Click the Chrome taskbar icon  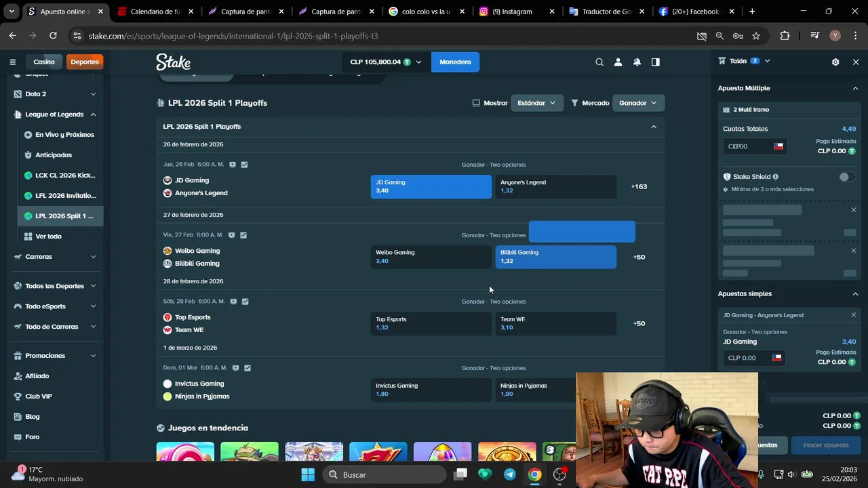[x=535, y=474]
